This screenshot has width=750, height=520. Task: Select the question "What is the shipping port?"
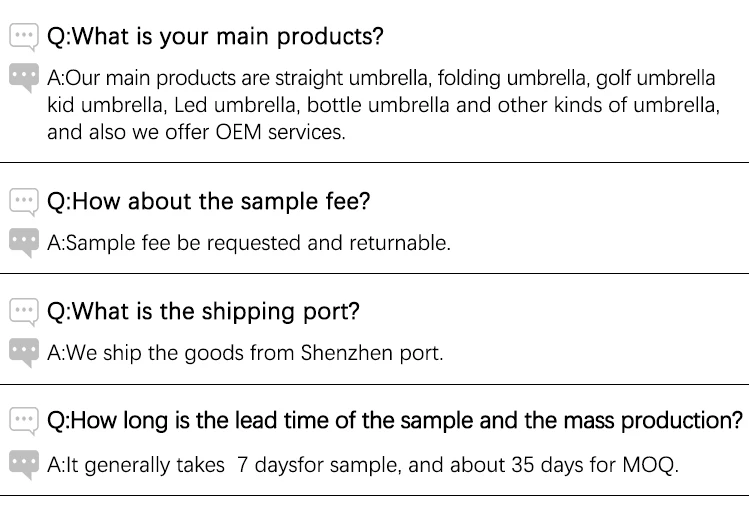point(203,311)
